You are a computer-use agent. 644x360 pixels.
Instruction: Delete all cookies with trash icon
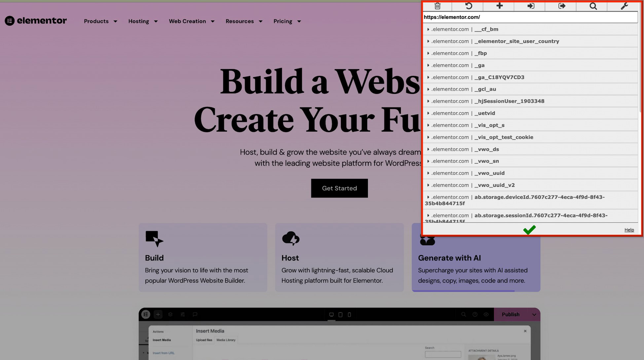click(437, 6)
